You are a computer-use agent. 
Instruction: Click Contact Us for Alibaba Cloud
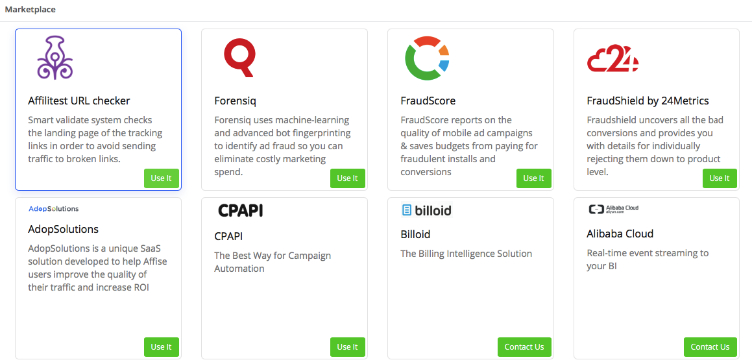(x=710, y=347)
